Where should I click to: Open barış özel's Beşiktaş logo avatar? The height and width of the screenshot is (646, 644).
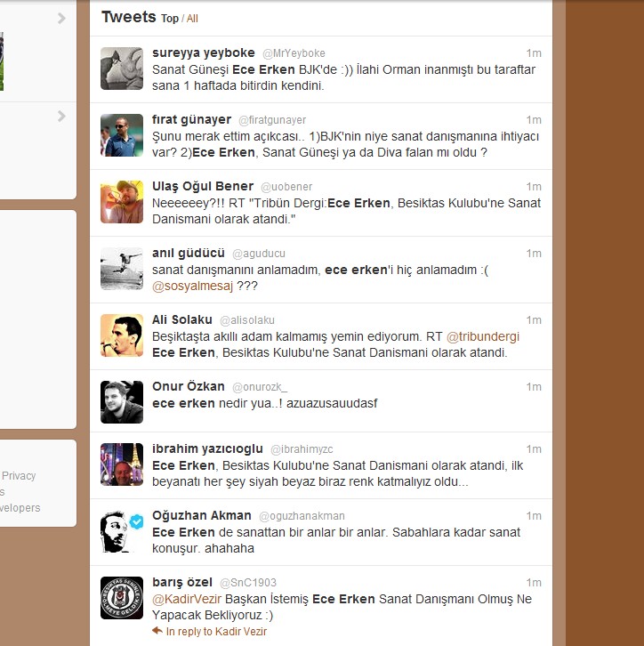122,598
